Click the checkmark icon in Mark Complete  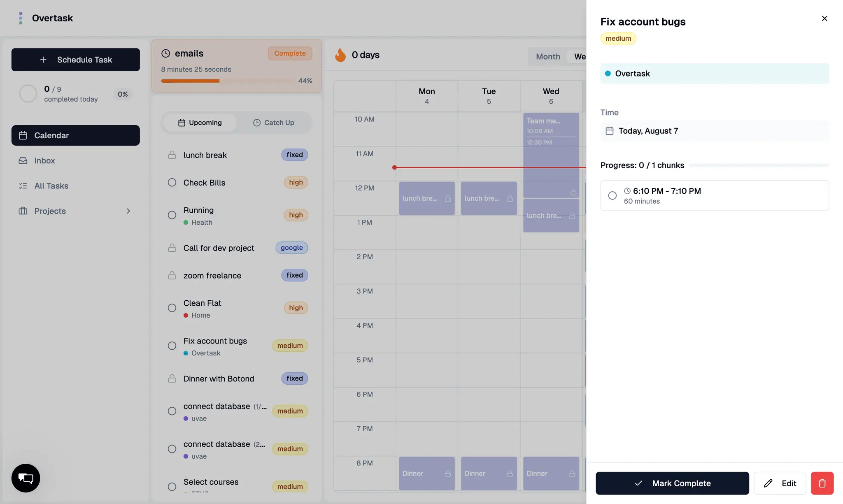pos(638,483)
